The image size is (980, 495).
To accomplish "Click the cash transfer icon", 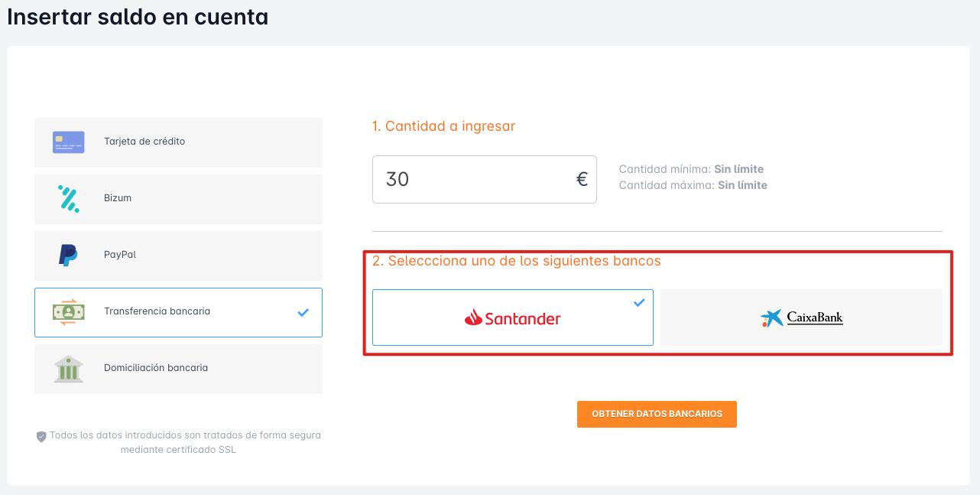I will (69, 311).
